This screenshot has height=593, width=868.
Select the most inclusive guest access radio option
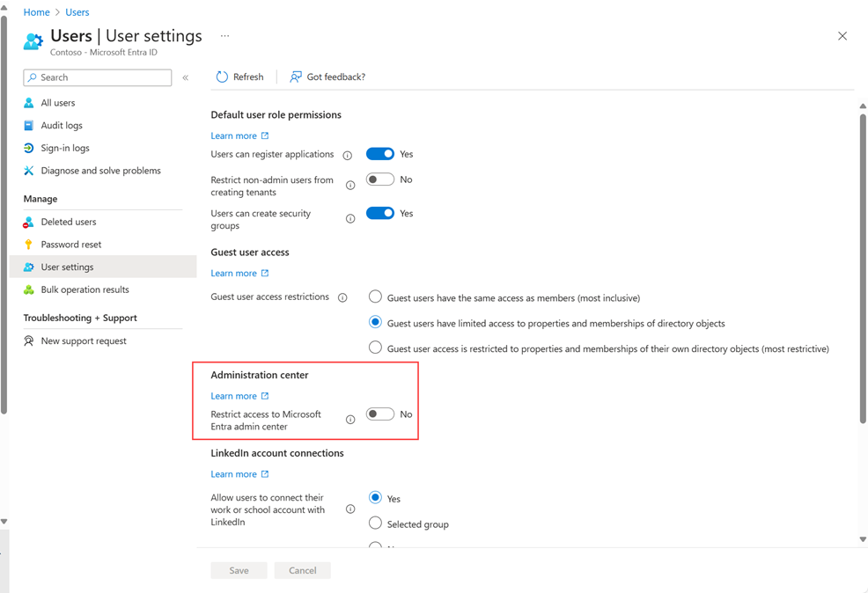375,296
